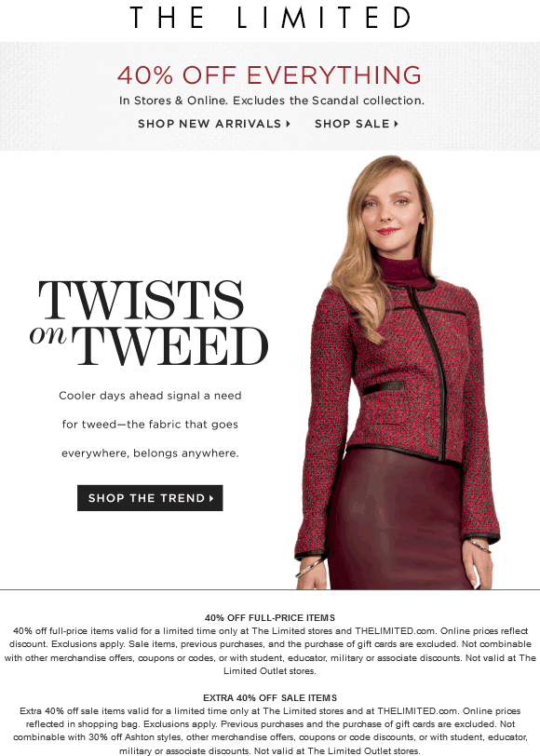540x756 pixels.
Task: Click the Cooler days ahead paragraph
Action: coord(150,425)
